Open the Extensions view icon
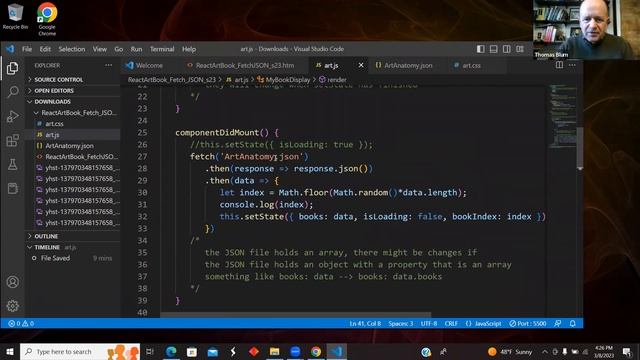This screenshot has height=360, width=640. 12,140
